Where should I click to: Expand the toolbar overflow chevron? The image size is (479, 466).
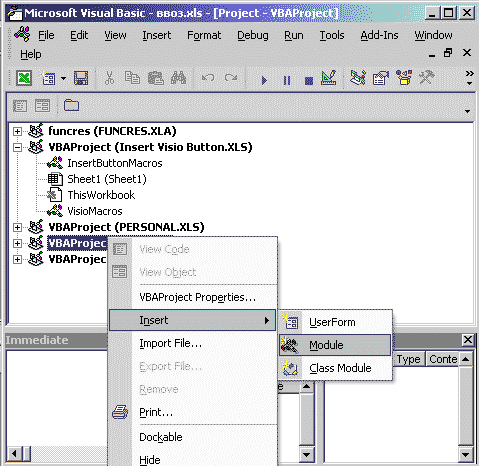coord(469,77)
